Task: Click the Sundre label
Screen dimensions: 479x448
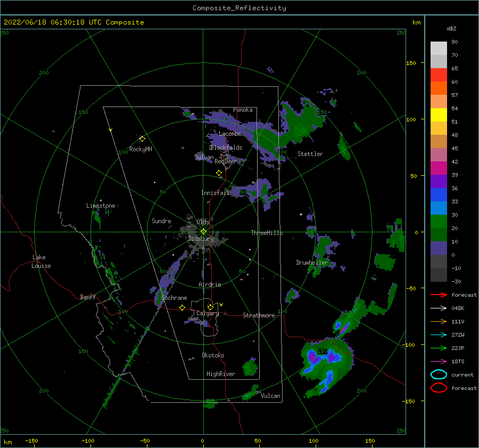Action: point(161,221)
